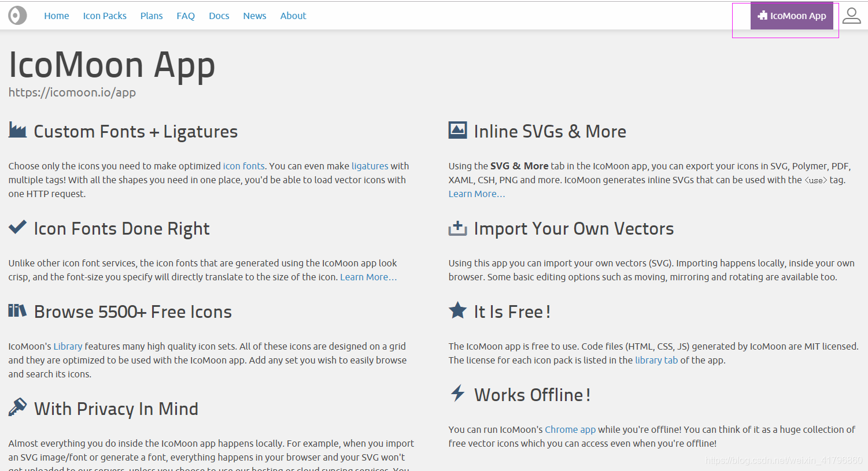Click the 'Browse 5500+ Free Icons' heading

pyautogui.click(x=133, y=311)
